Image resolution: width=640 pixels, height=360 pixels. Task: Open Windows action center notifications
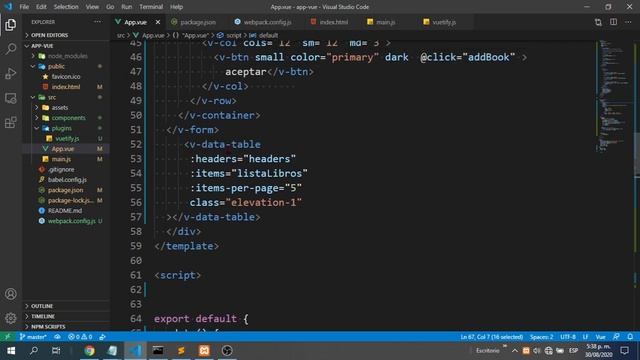[x=625, y=351]
